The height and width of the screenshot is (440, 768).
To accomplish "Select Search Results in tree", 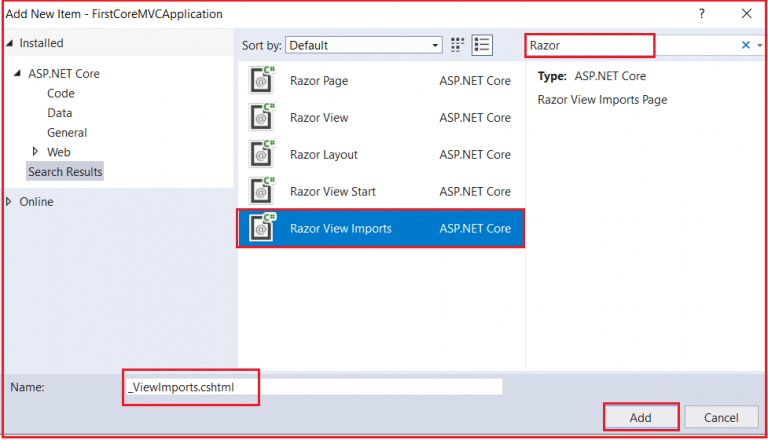I will click(x=65, y=172).
